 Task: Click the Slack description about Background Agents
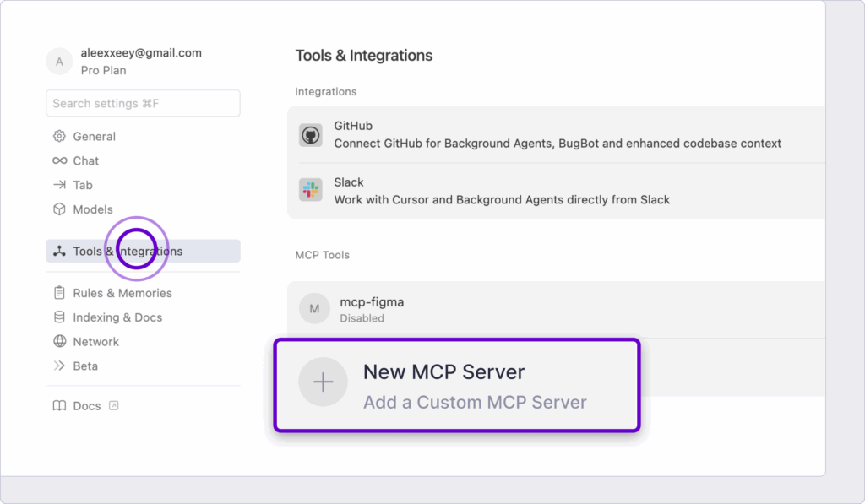(x=502, y=199)
